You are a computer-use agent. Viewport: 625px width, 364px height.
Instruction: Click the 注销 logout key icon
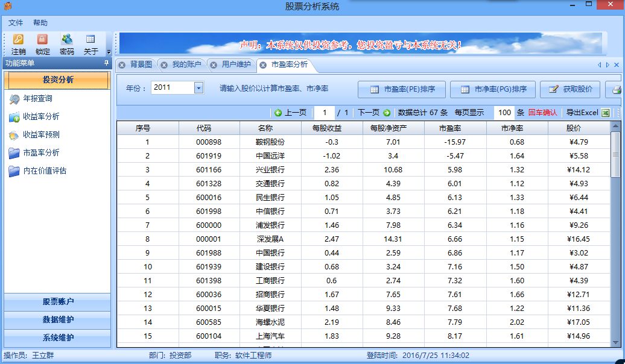[x=18, y=39]
